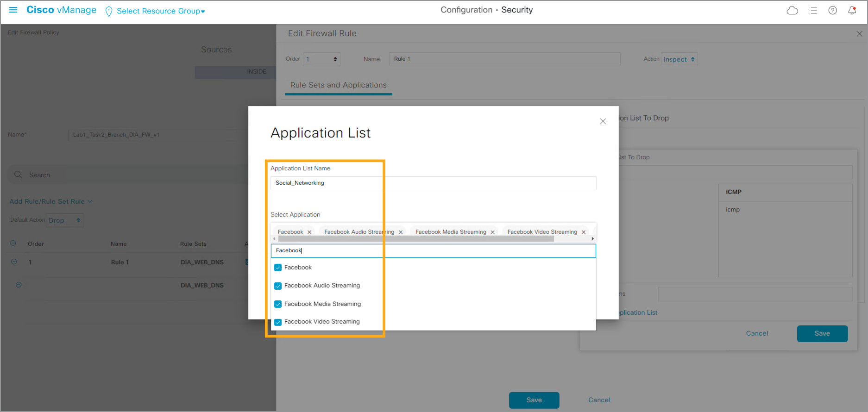Screen dimensions: 868x412
Task: Open the Order stepper dropdown
Action: 322,59
